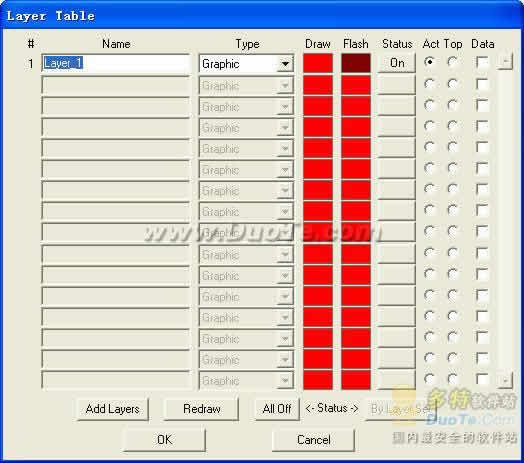Check the Data checkbox in the second row

click(x=482, y=84)
